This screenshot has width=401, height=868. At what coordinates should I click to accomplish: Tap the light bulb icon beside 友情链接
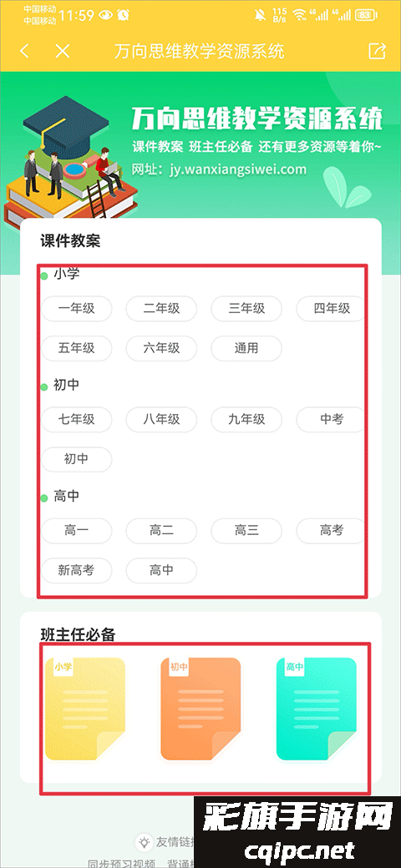(144, 842)
